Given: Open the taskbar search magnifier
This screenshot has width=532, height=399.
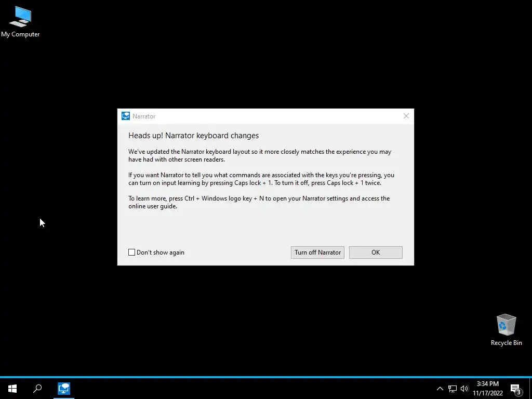Looking at the screenshot, I should (x=37, y=389).
